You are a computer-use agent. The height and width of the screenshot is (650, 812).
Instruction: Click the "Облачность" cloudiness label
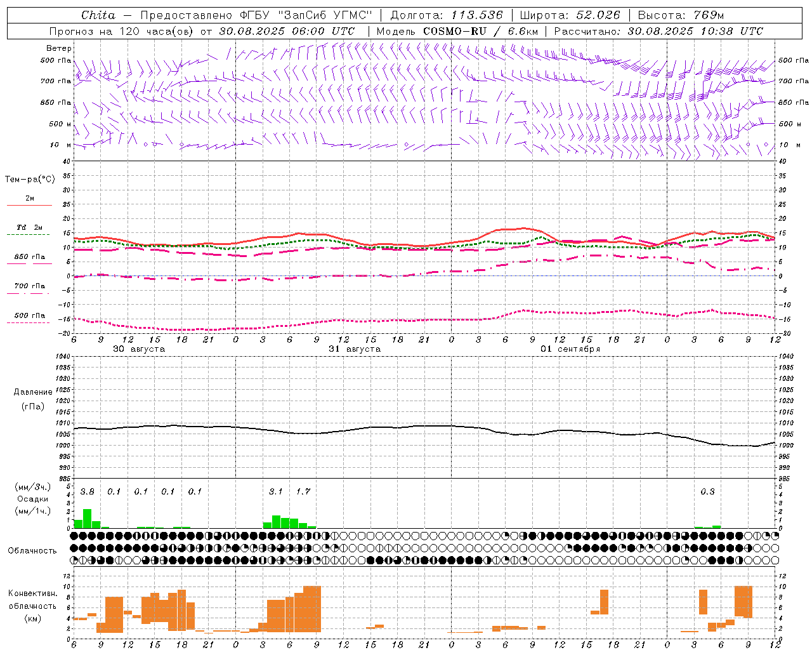[x=32, y=551]
